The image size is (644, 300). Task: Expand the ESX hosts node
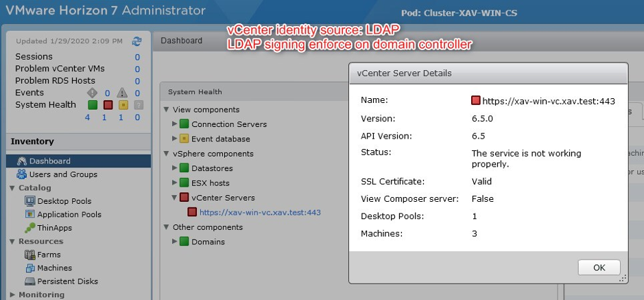coord(175,183)
